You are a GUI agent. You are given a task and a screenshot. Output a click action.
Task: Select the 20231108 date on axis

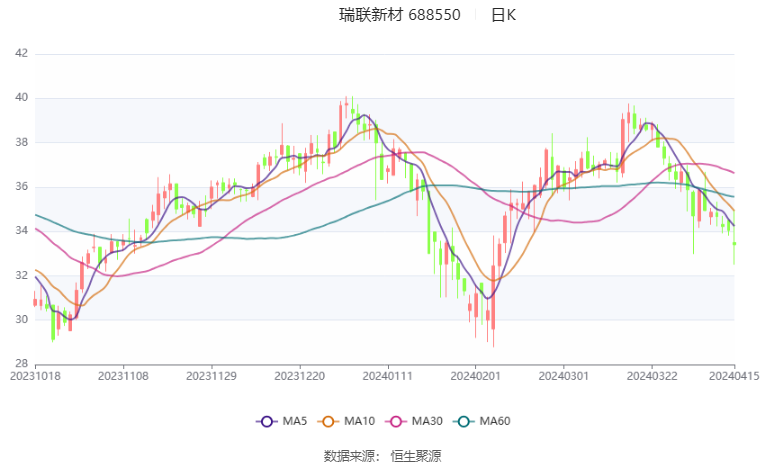pyautogui.click(x=122, y=376)
